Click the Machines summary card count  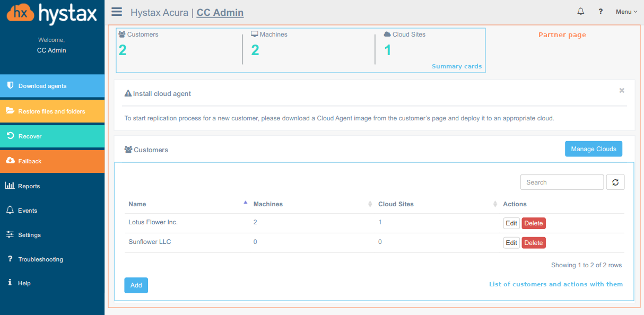(x=255, y=50)
